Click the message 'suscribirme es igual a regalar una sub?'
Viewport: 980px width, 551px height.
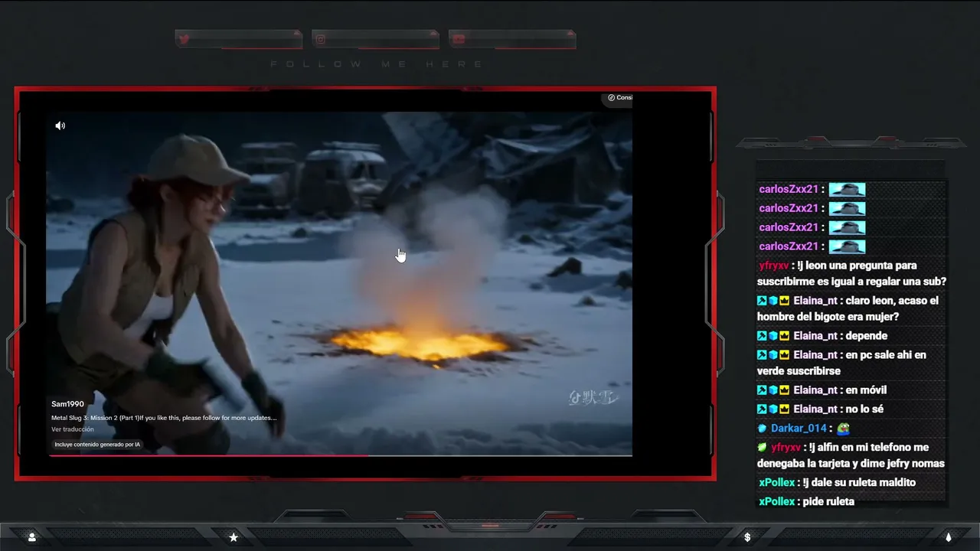pyautogui.click(x=851, y=282)
